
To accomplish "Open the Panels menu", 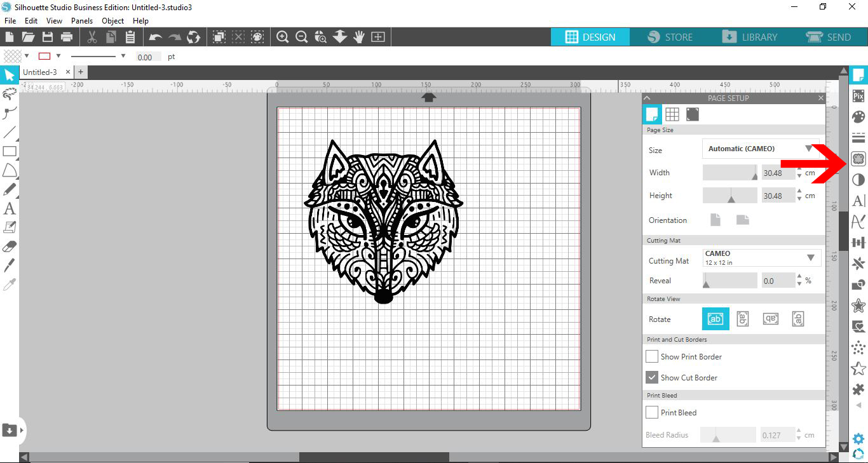I will pos(82,20).
